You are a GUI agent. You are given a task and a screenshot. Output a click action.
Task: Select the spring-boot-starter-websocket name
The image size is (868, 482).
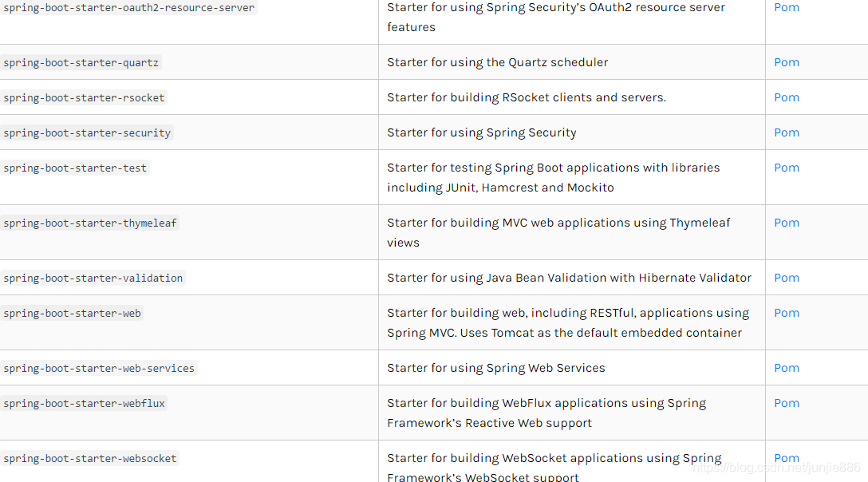[89, 458]
